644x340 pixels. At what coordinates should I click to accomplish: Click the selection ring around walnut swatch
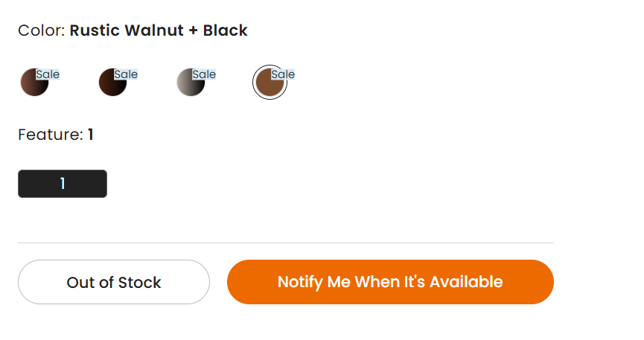coord(270,66)
